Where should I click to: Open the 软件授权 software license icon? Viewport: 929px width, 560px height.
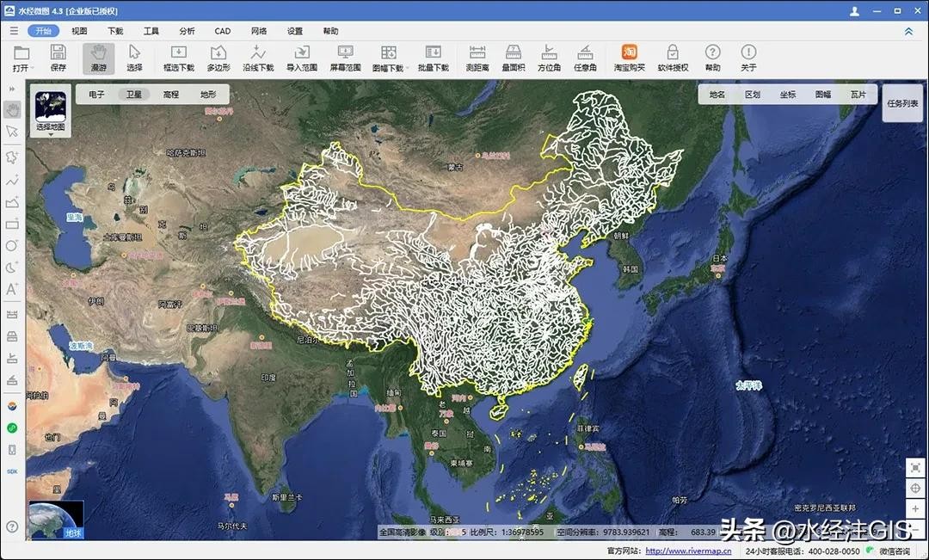tap(673, 58)
